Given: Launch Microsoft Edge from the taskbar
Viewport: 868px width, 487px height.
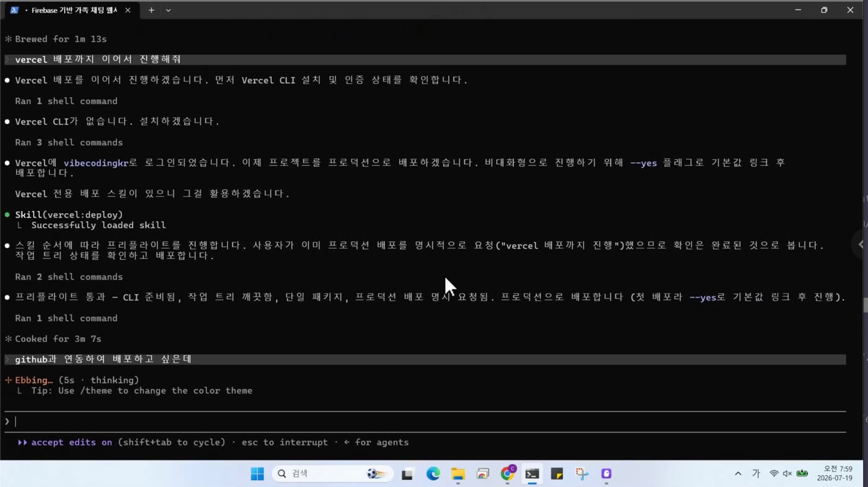Looking at the screenshot, I should click(x=433, y=474).
